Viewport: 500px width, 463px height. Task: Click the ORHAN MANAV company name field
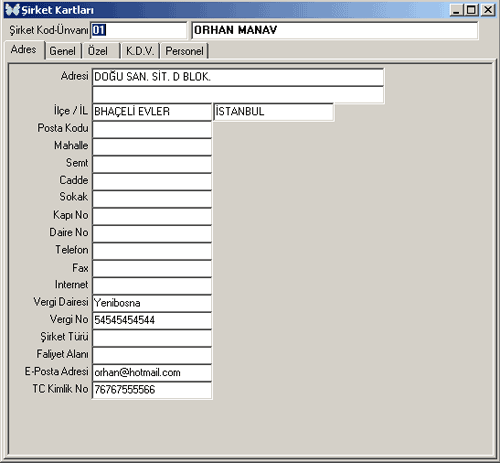pyautogui.click(x=335, y=30)
